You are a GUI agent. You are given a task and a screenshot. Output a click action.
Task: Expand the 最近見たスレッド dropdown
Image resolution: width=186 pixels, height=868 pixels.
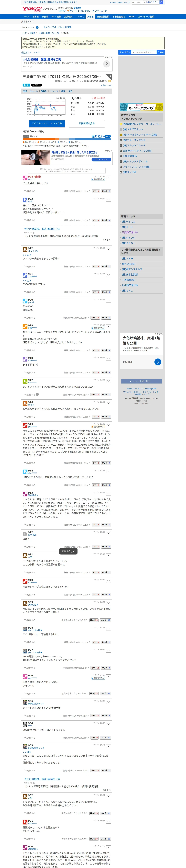pyautogui.click(x=30, y=53)
